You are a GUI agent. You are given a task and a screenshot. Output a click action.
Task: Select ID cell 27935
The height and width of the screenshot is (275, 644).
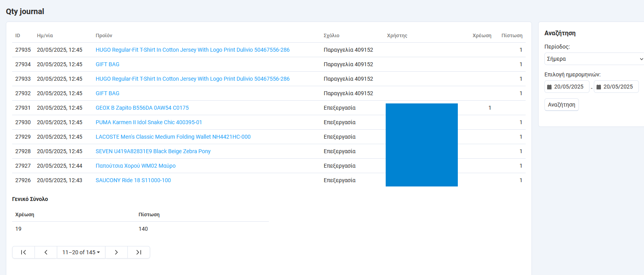point(23,50)
